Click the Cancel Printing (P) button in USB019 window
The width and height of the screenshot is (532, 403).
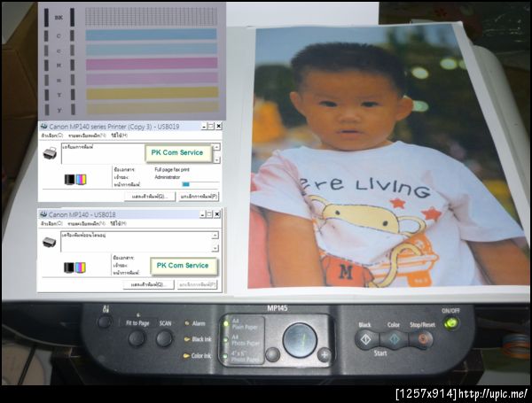(199, 197)
